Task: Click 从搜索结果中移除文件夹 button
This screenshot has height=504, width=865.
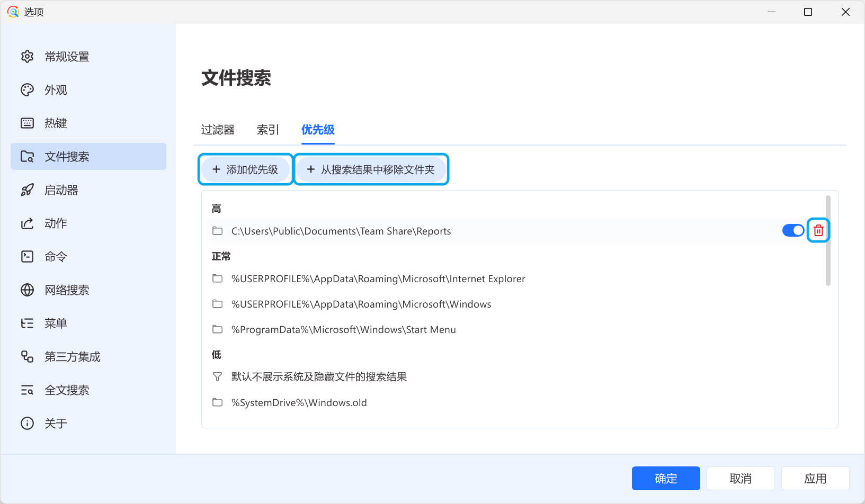Action: point(371,169)
